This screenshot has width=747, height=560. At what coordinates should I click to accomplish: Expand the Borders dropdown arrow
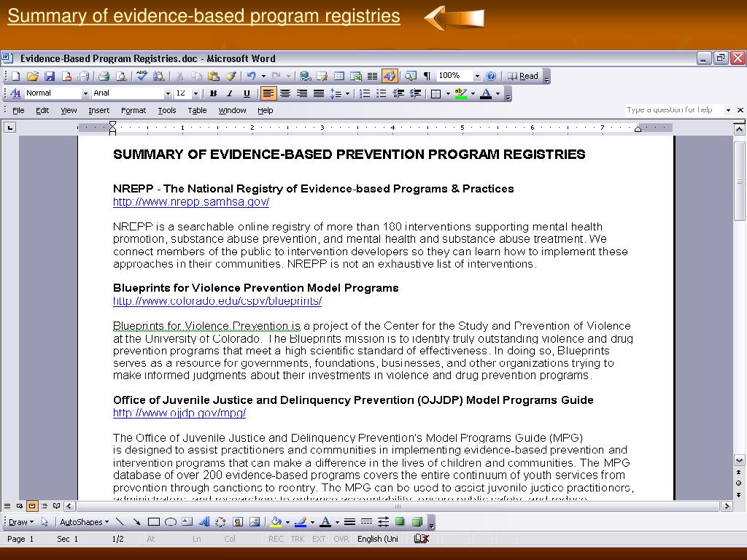click(x=448, y=93)
